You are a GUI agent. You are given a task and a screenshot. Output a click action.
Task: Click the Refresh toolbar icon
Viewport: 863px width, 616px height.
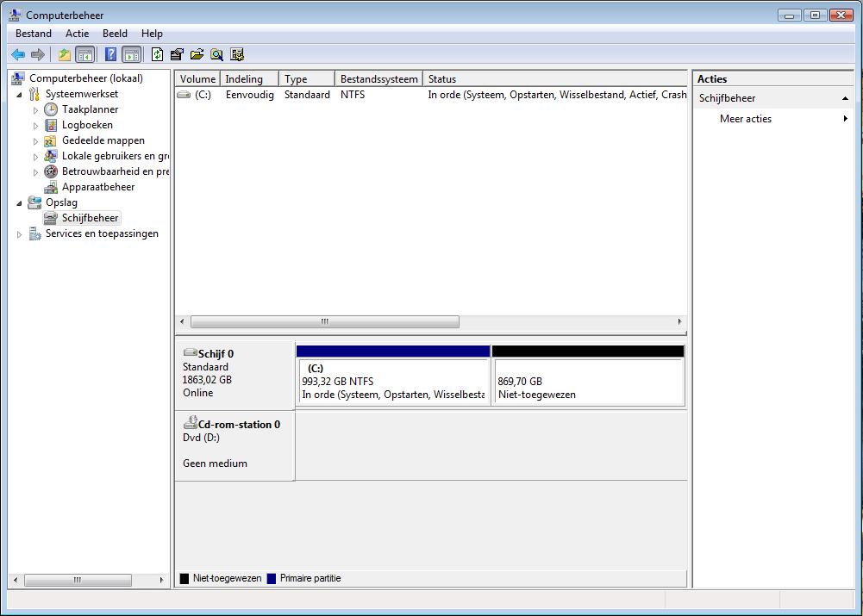click(157, 55)
